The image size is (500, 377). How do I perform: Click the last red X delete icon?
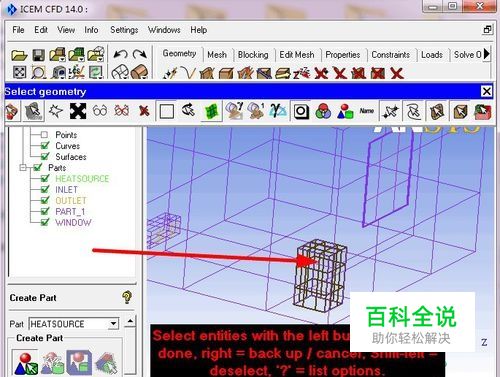(397, 73)
